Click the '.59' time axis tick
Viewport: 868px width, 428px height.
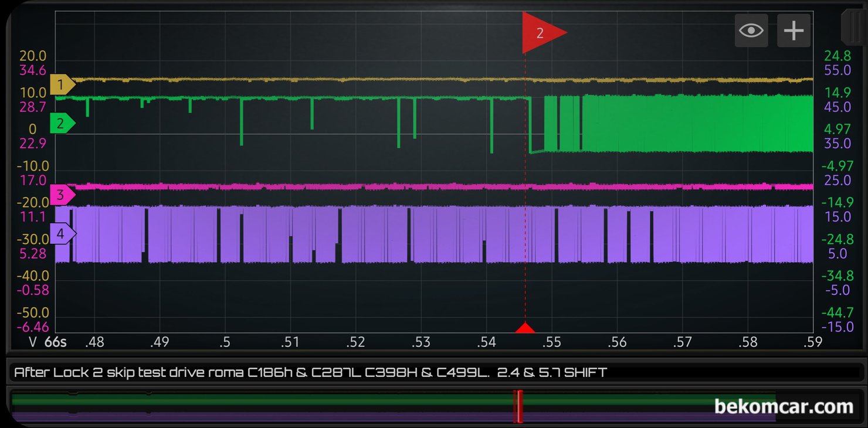(x=813, y=342)
